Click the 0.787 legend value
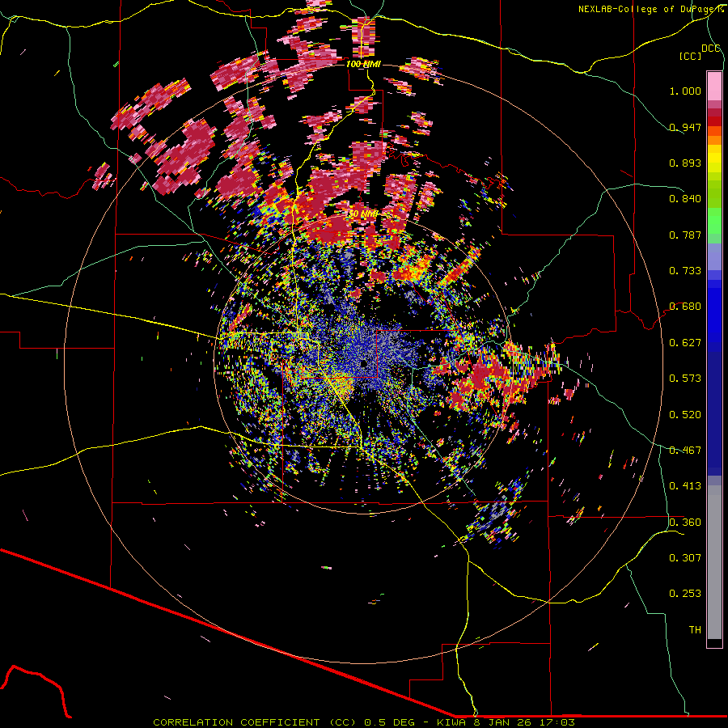Viewport: 728px width, 728px height. (x=685, y=235)
